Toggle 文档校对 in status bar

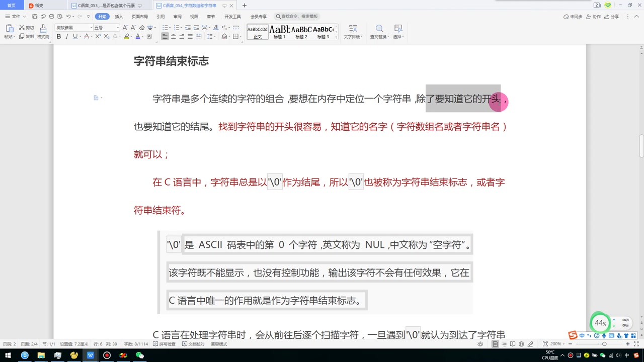tap(193, 344)
